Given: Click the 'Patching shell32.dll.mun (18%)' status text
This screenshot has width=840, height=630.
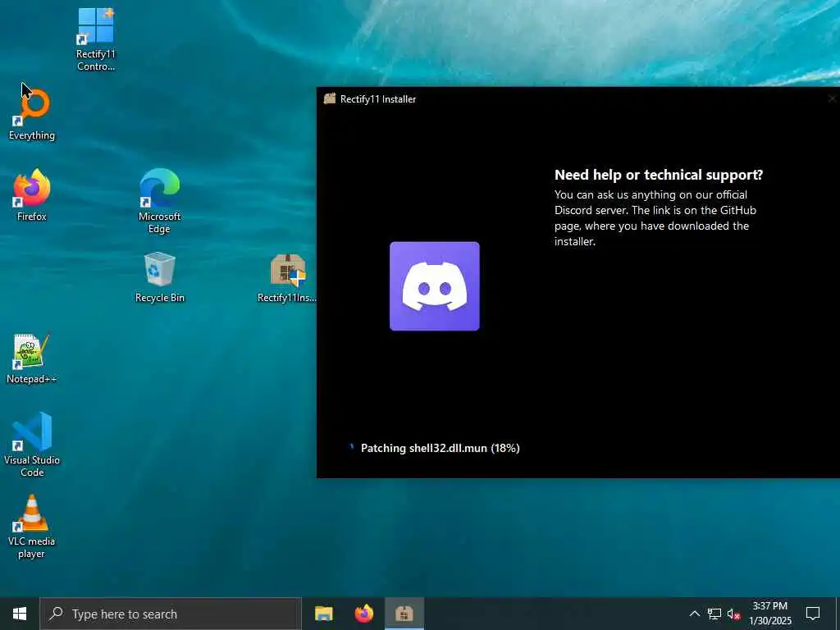Looking at the screenshot, I should pos(441,448).
